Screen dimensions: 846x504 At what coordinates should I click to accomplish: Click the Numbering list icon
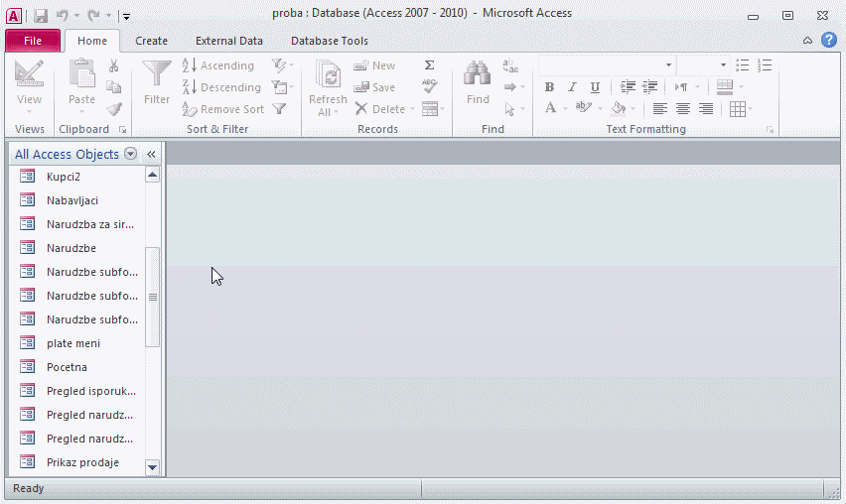(x=765, y=65)
